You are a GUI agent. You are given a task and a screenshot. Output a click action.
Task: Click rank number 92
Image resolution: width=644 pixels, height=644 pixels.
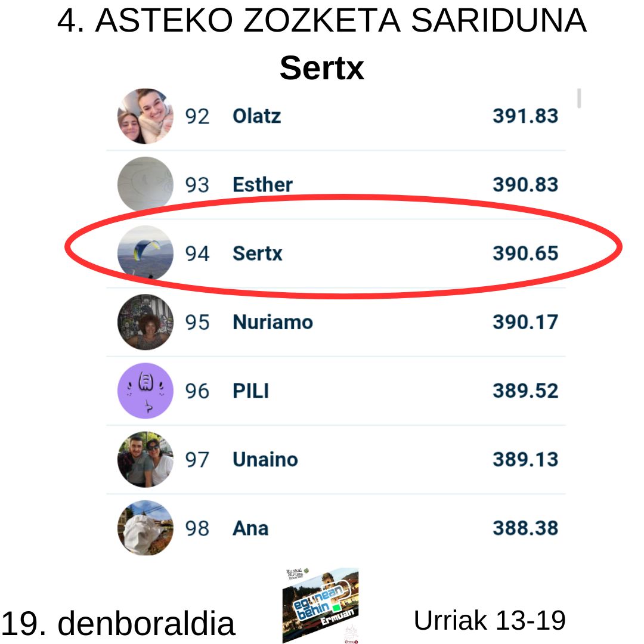pos(197,116)
